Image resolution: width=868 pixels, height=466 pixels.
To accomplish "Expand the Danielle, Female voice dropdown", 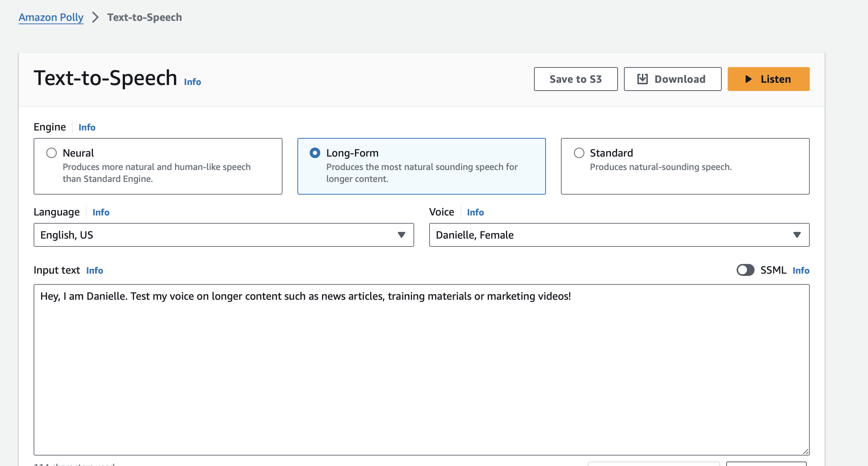I will [x=619, y=235].
